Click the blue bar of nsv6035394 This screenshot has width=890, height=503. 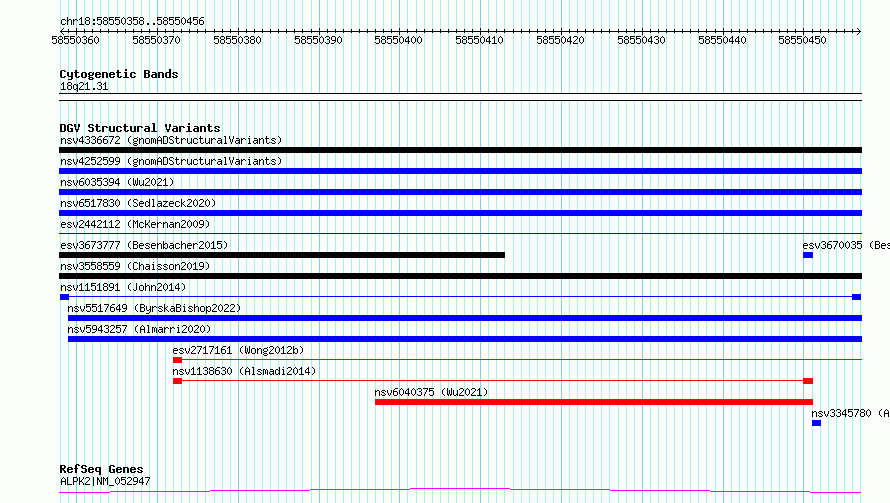pos(460,192)
